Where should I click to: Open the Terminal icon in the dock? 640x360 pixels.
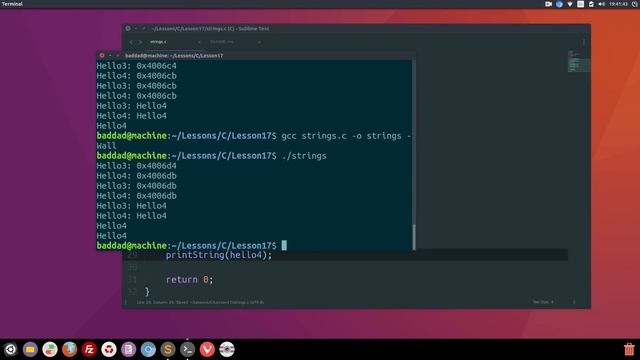tap(187, 349)
